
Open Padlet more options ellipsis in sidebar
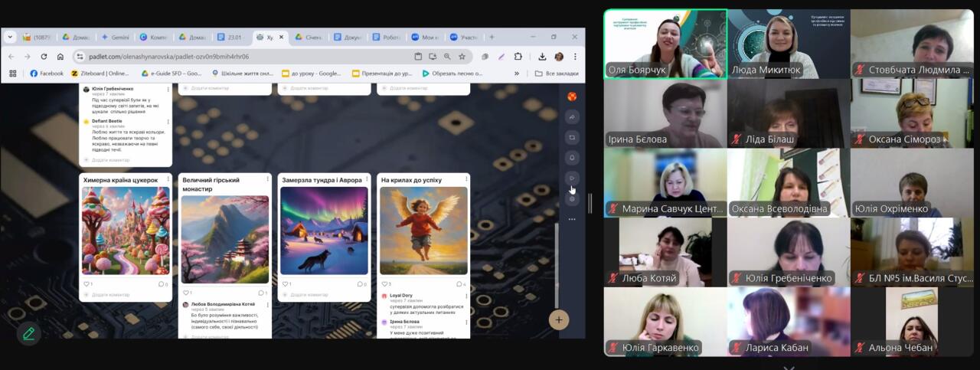572,219
